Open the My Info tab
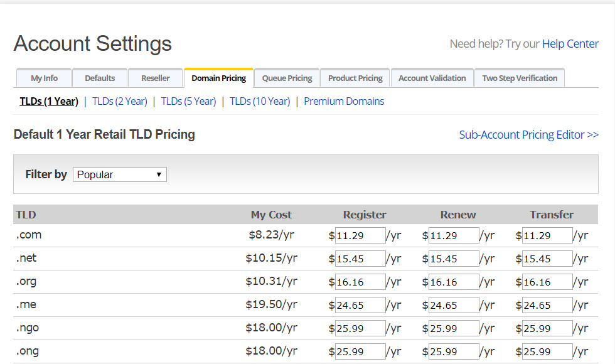This screenshot has height=364, width=615. click(x=44, y=78)
